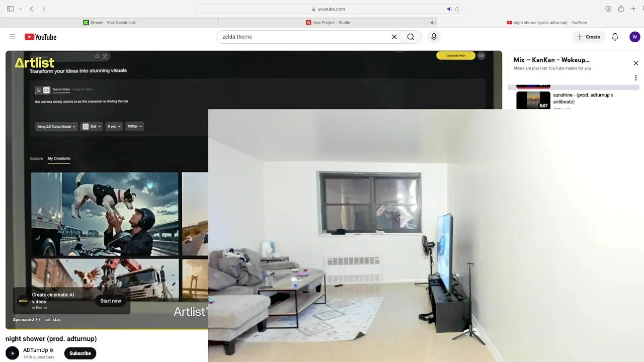Open the 16:9 aspect ratio dropdown
The width and height of the screenshot is (644, 362).
coord(92,126)
